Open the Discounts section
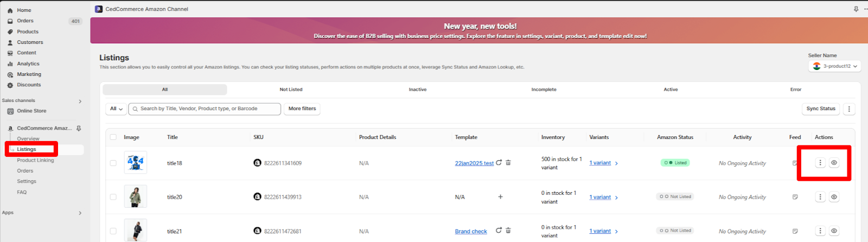The height and width of the screenshot is (242, 868). pyautogui.click(x=29, y=85)
